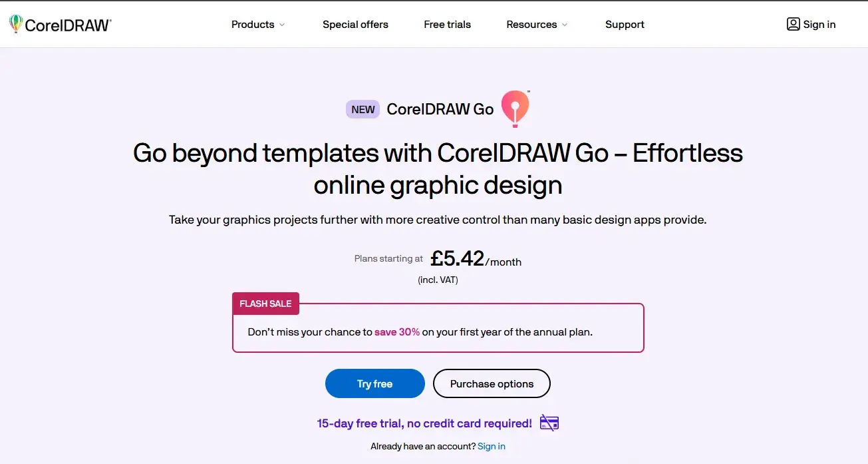Click the flash sale banner box
The image size is (868, 464).
(x=438, y=328)
